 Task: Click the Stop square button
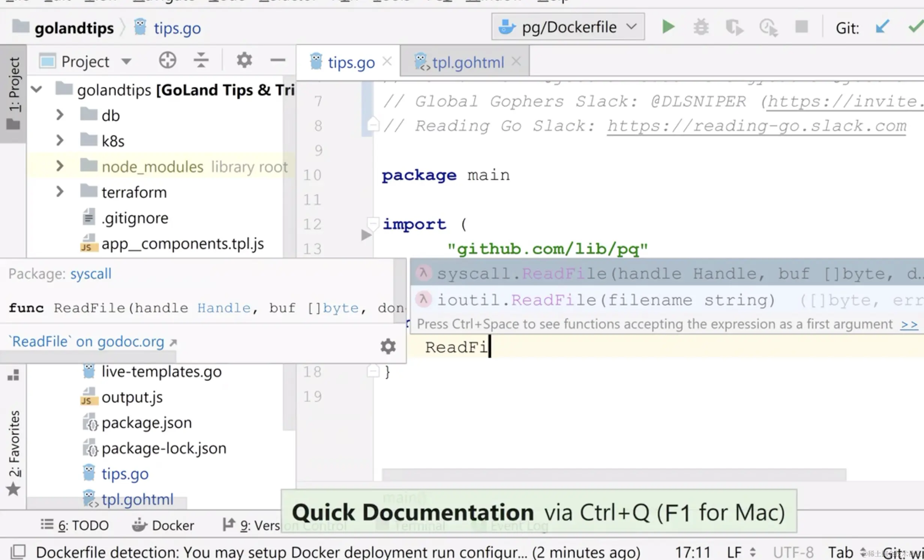[801, 27]
